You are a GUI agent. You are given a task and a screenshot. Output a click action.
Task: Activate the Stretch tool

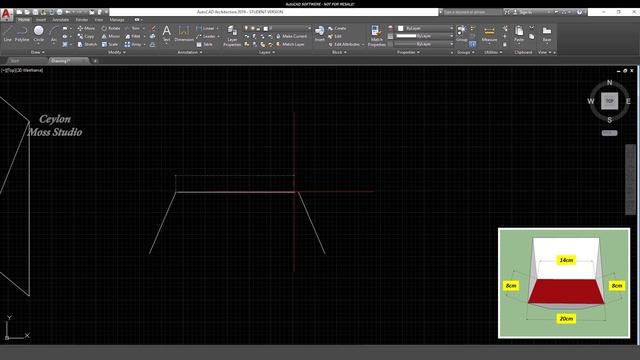[x=87, y=44]
